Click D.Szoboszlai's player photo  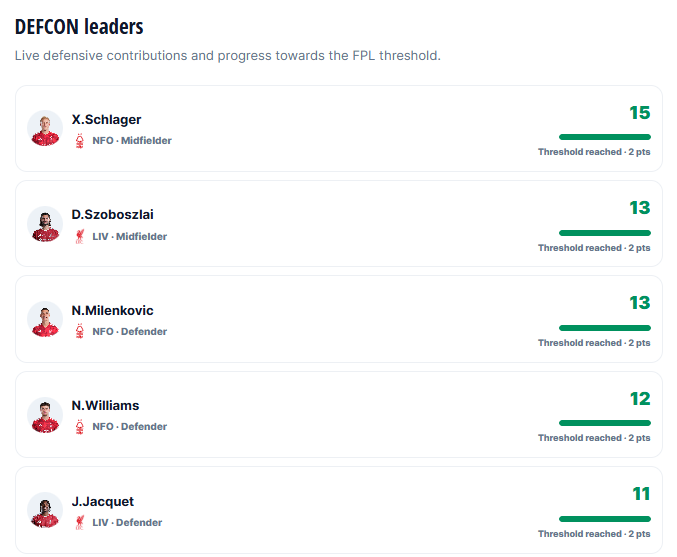[45, 224]
